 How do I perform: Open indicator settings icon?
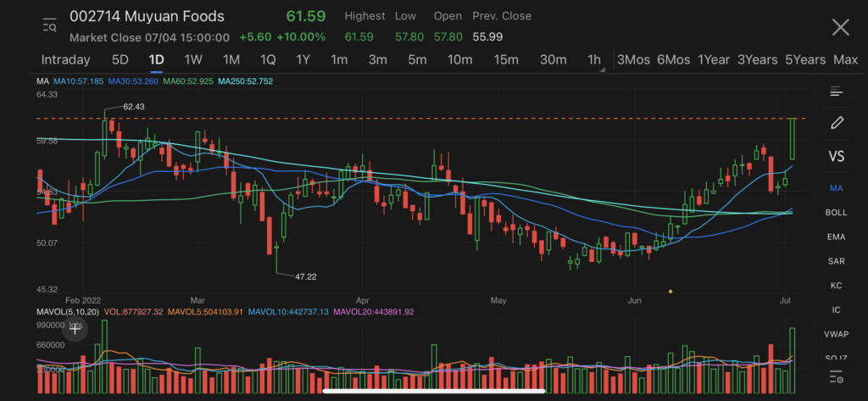[836, 378]
